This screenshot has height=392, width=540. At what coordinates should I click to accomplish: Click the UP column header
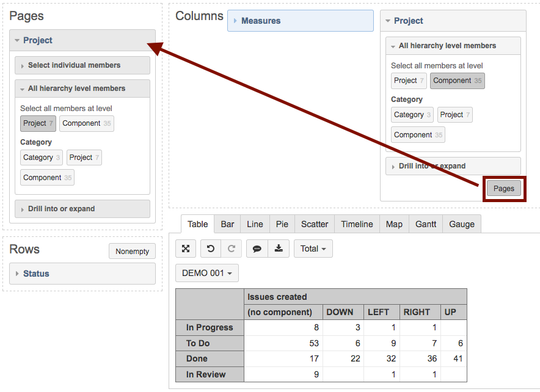pos(454,312)
